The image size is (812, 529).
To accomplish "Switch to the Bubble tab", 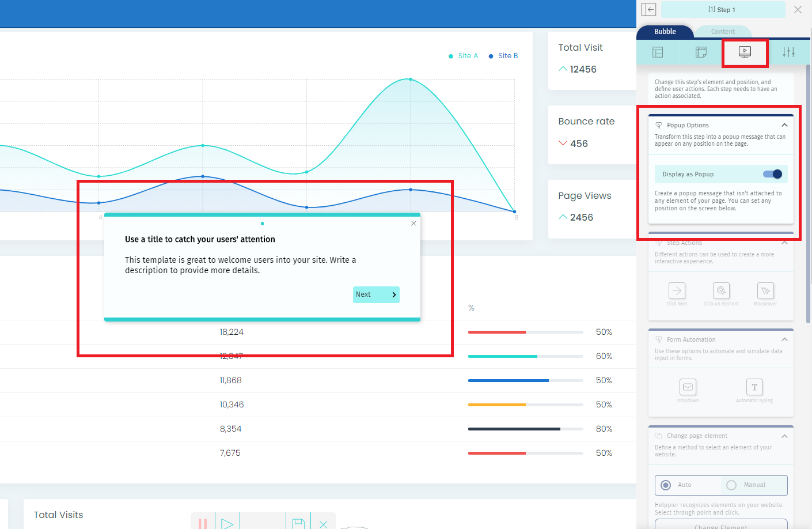I will 665,32.
